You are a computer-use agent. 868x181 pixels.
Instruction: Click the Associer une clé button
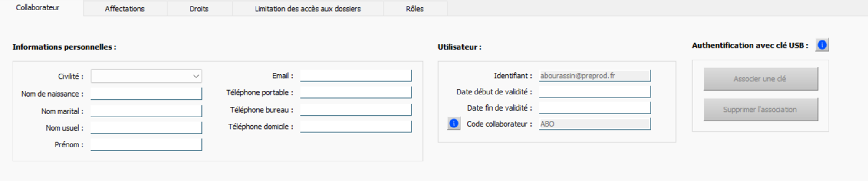[760, 79]
